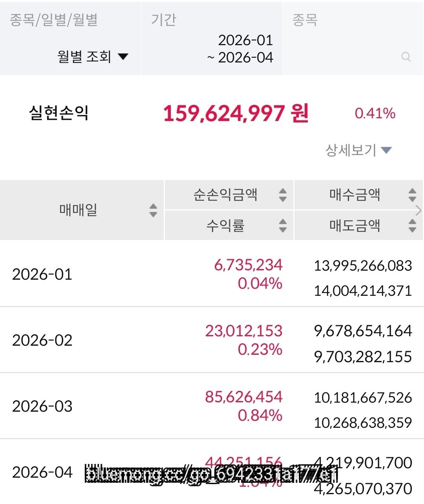Click the search magnifier icon in 종목 field
Image resolution: width=424 pixels, height=504 pixels.
pyautogui.click(x=406, y=57)
